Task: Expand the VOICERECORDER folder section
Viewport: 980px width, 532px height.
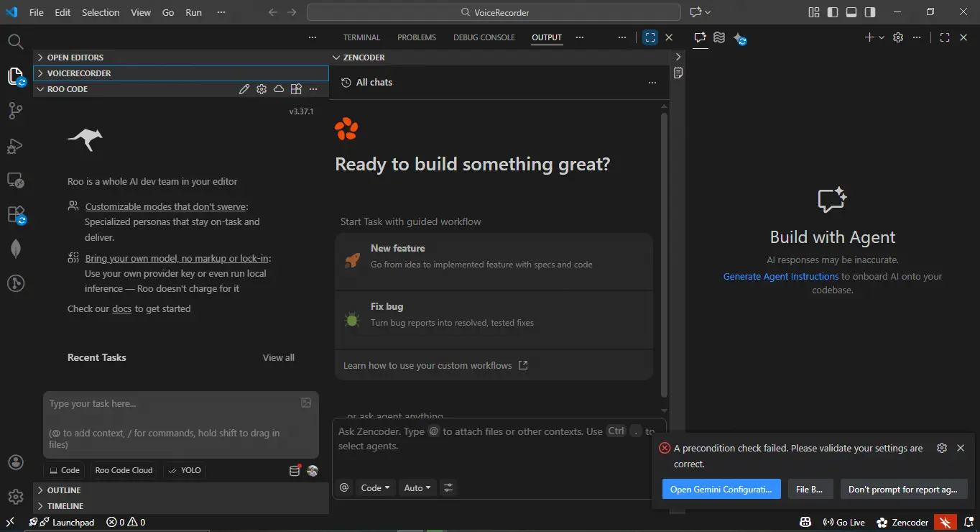Action: 79,73
